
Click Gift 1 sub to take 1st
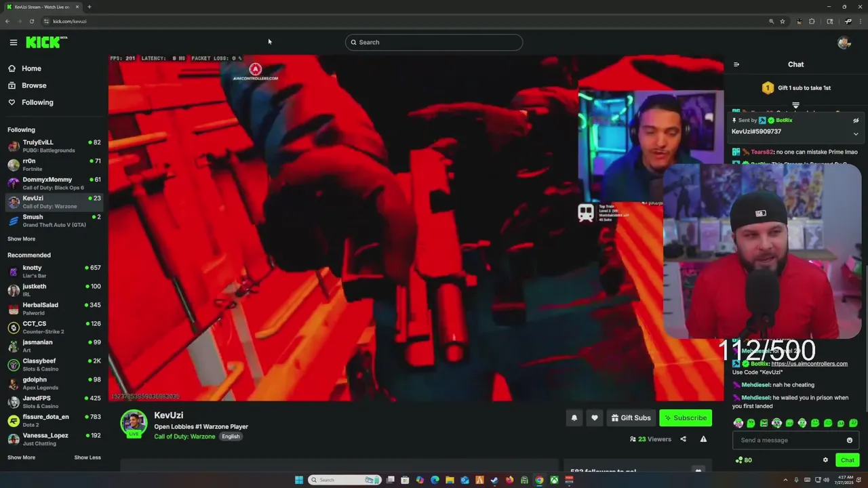coord(796,87)
